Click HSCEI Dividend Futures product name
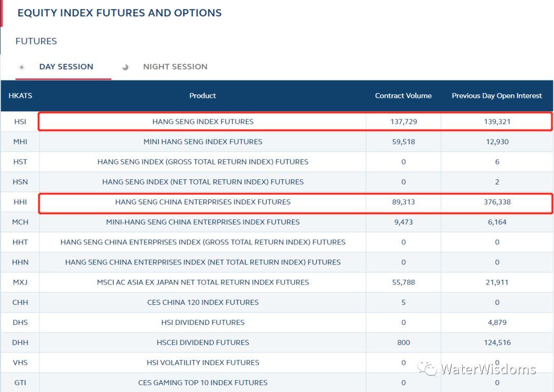 tap(203, 343)
